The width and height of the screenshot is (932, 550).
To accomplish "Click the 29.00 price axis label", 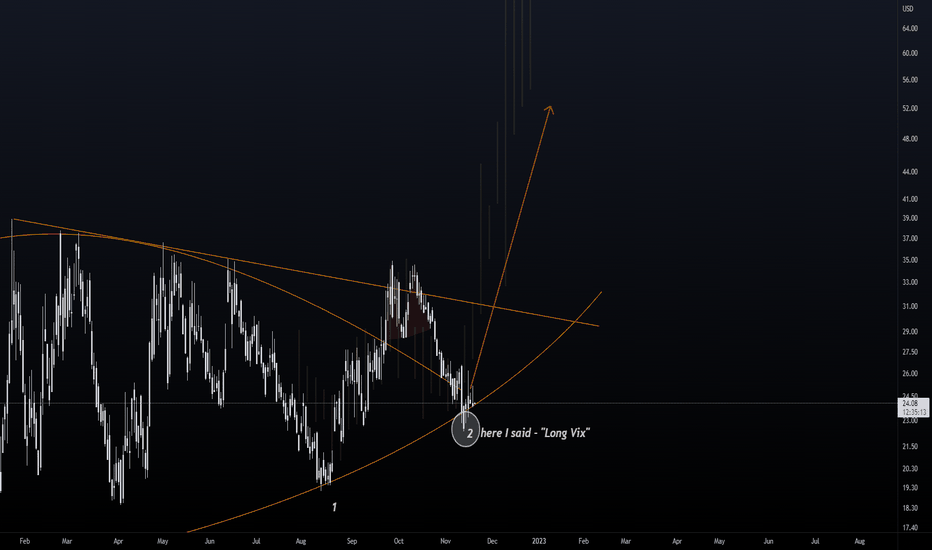I will click(910, 331).
